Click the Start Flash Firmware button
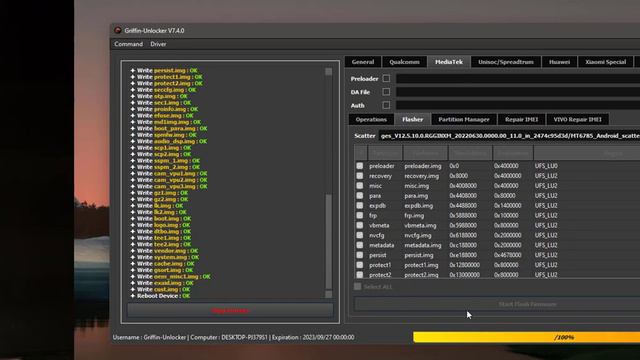Image resolution: width=640 pixels, height=360 pixels. (x=497, y=304)
